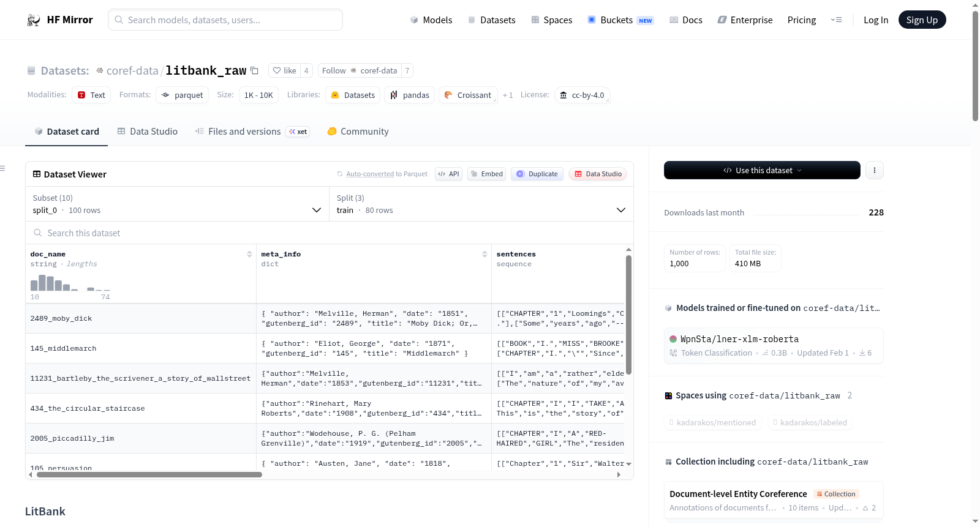Click the Embed button
The image size is (980, 527).
[487, 174]
